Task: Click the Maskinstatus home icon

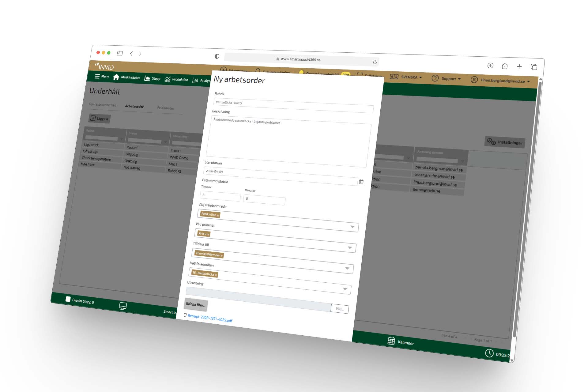Action: pos(116,77)
